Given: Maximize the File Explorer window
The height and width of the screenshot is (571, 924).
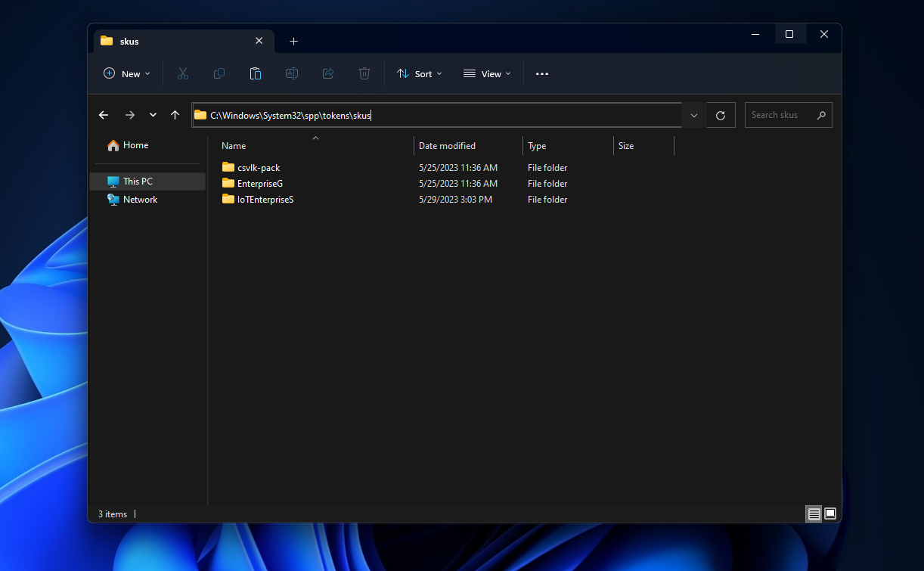Looking at the screenshot, I should (x=789, y=34).
